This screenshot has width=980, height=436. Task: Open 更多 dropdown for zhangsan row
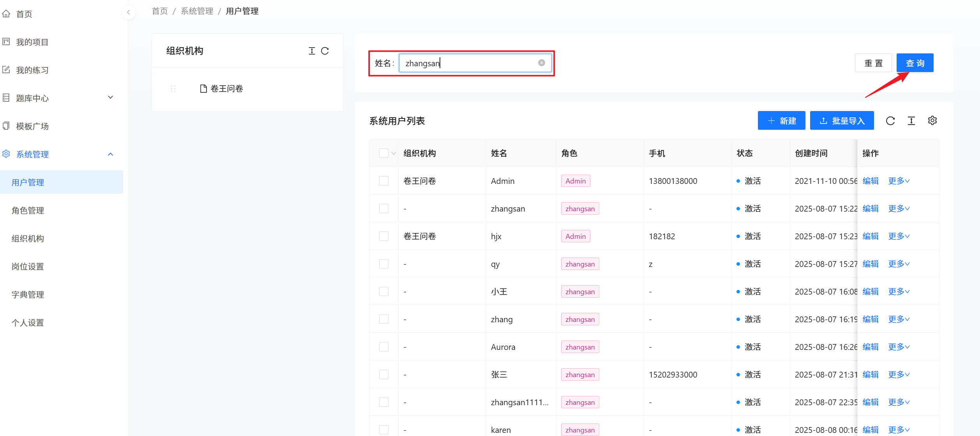[899, 208]
